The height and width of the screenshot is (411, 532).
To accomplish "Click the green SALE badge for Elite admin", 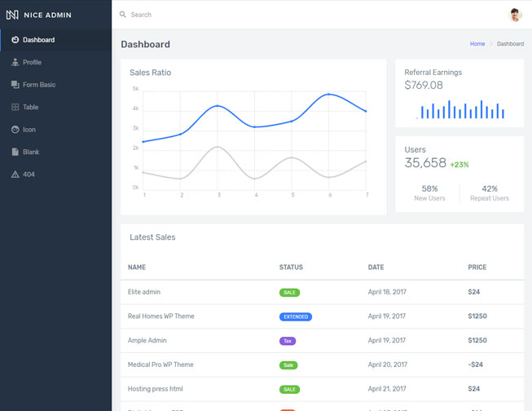I will pyautogui.click(x=289, y=292).
